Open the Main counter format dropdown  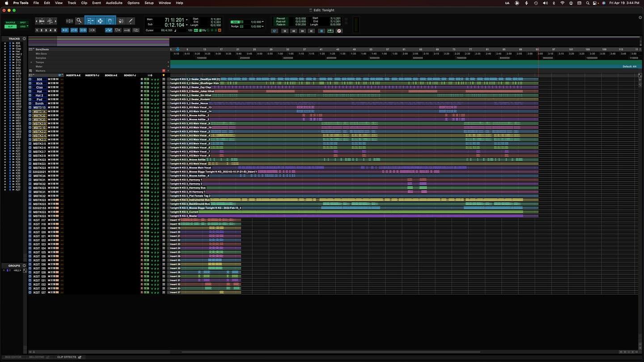click(x=187, y=20)
